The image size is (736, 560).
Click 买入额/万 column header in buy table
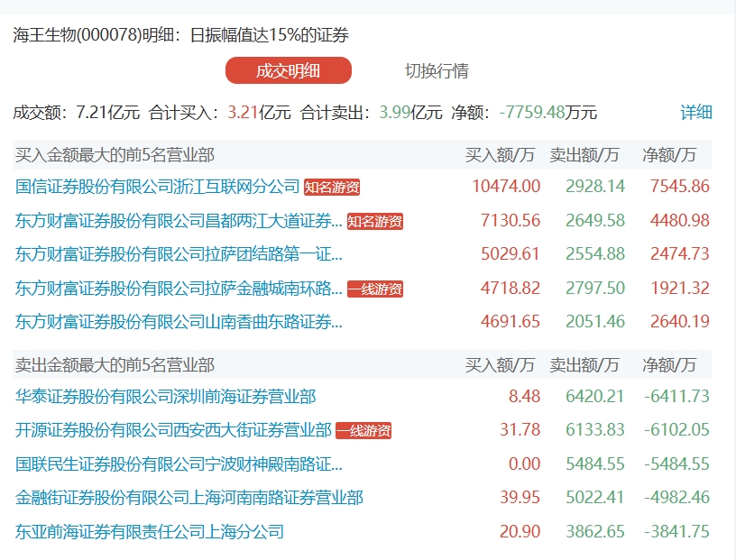click(500, 155)
